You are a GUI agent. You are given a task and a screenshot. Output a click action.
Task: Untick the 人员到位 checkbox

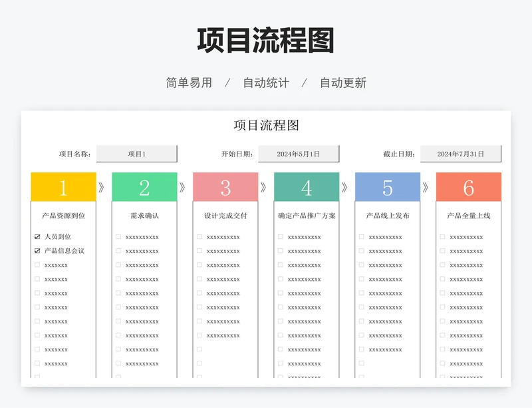pos(37,237)
